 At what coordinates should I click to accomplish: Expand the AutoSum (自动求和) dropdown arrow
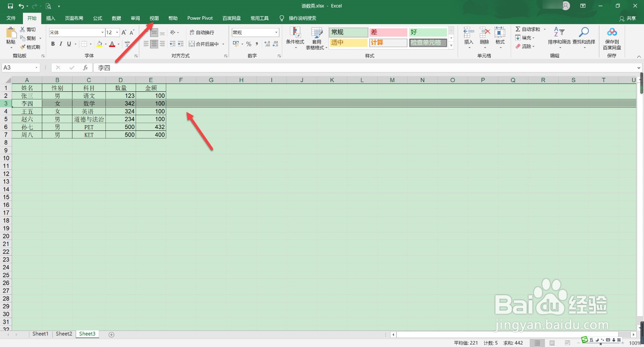click(545, 29)
